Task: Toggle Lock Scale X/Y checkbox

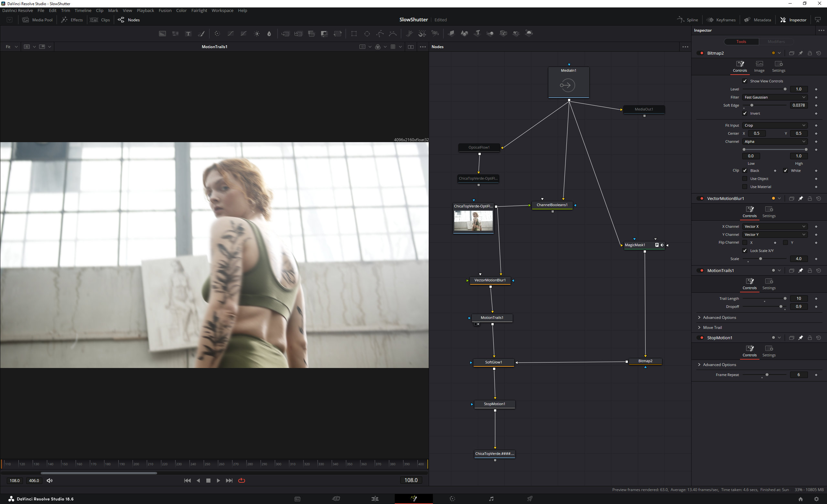Action: pos(745,251)
